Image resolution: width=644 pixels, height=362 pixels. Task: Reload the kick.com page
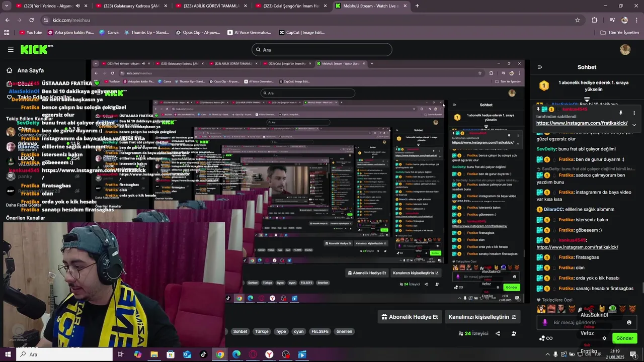pyautogui.click(x=31, y=20)
